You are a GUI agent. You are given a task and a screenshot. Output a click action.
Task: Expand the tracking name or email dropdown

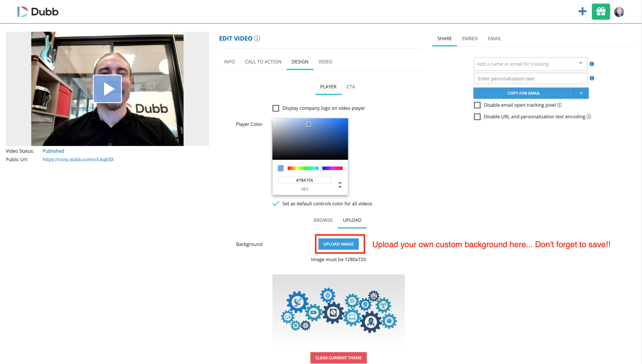(x=580, y=63)
